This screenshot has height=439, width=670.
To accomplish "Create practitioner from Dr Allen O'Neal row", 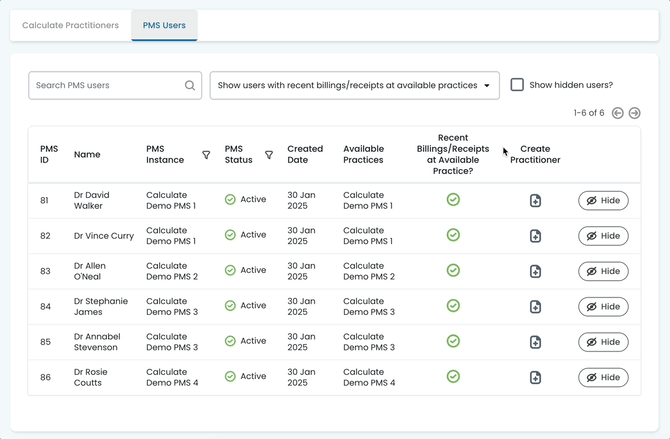I will point(535,271).
